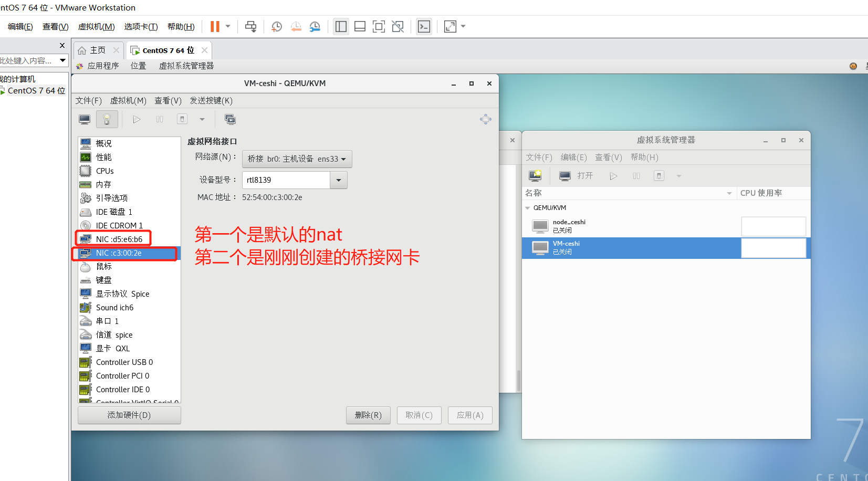The height and width of the screenshot is (481, 868).
Task: Click the 取消(C) button
Action: click(x=419, y=415)
